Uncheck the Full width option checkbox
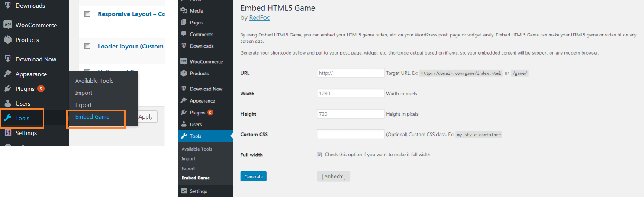Viewport: 644px width, 197px height. coord(319,155)
